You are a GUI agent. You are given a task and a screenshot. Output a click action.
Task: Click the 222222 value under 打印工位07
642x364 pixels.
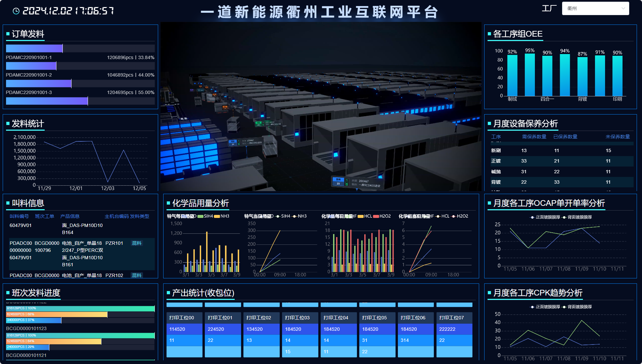(447, 329)
